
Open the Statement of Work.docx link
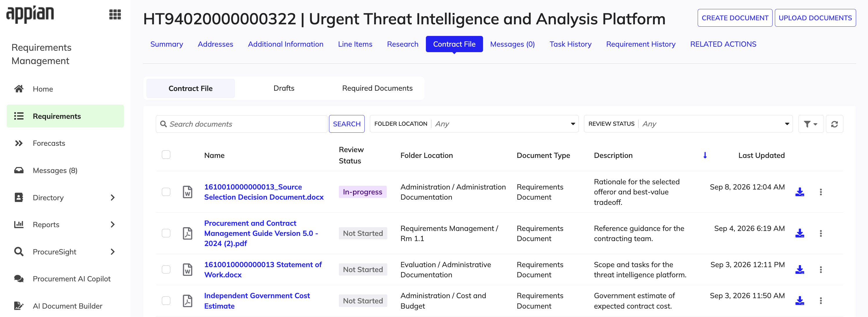(x=263, y=269)
